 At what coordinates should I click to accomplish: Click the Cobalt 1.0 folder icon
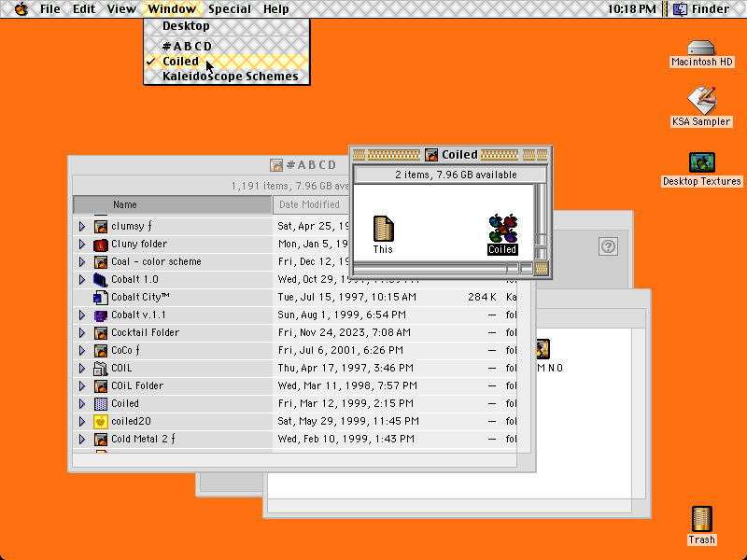pyautogui.click(x=101, y=279)
